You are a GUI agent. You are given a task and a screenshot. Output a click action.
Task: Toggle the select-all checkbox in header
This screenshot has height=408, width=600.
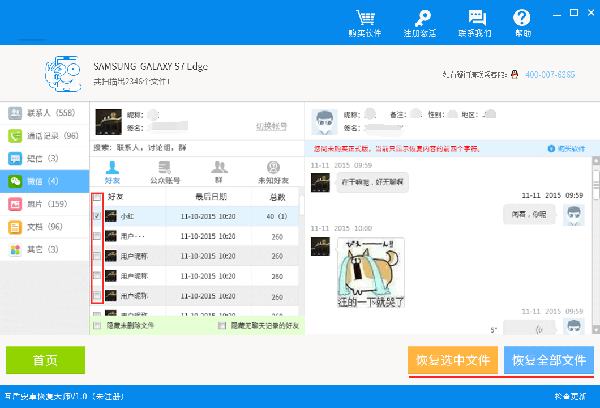pos(97,197)
